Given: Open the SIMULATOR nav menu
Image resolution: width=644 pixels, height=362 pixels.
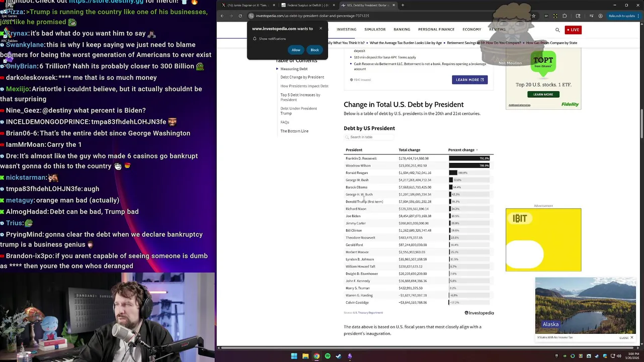Looking at the screenshot, I should click(375, 30).
